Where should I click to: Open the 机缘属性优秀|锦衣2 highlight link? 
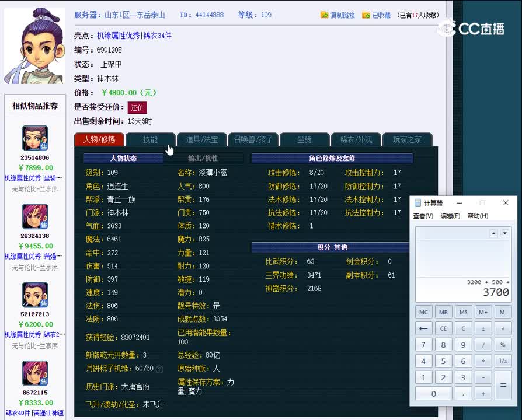coord(34,334)
